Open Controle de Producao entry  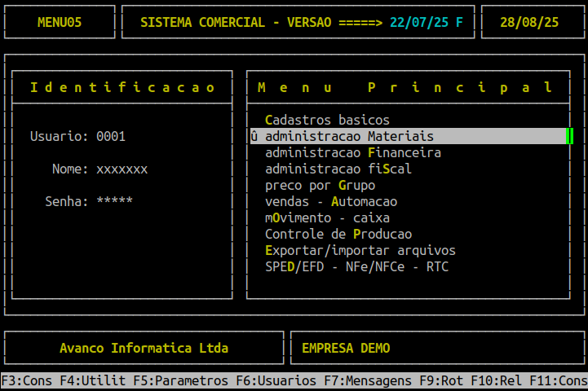point(338,234)
